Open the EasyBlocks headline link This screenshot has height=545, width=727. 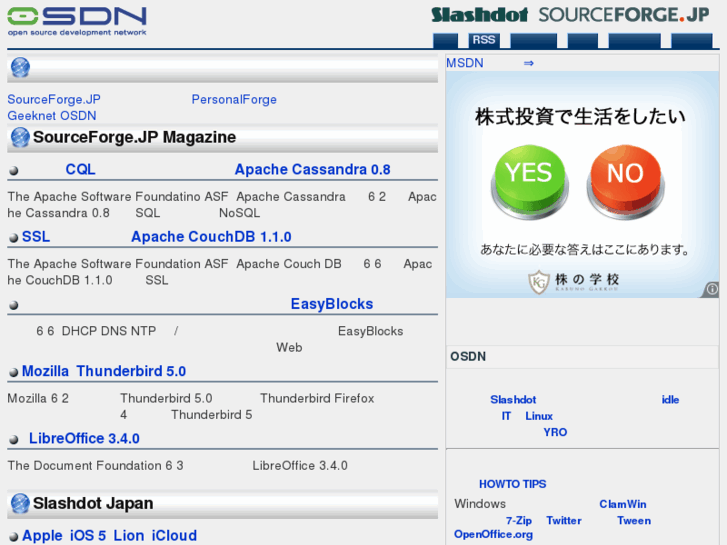point(332,304)
